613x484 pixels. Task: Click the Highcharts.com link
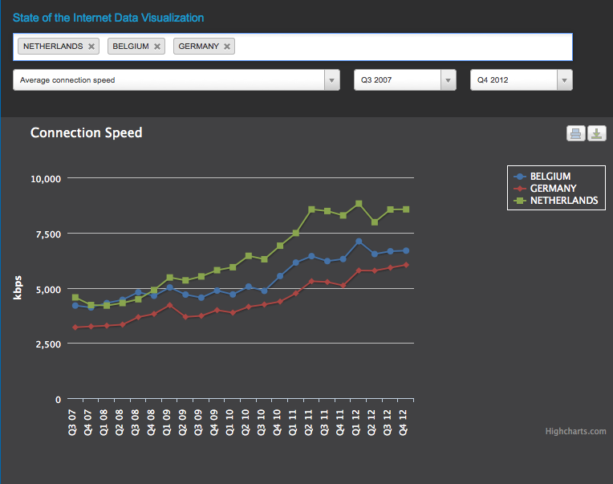576,431
